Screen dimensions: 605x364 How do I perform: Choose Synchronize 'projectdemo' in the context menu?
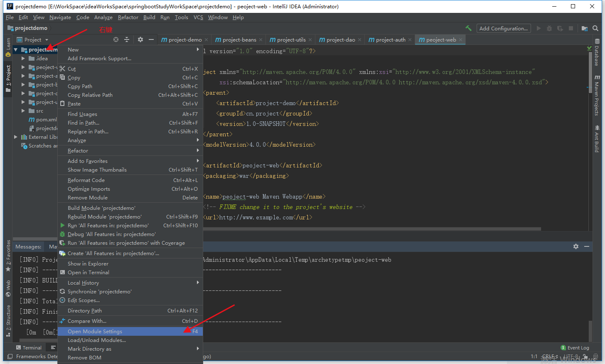[x=130, y=292]
